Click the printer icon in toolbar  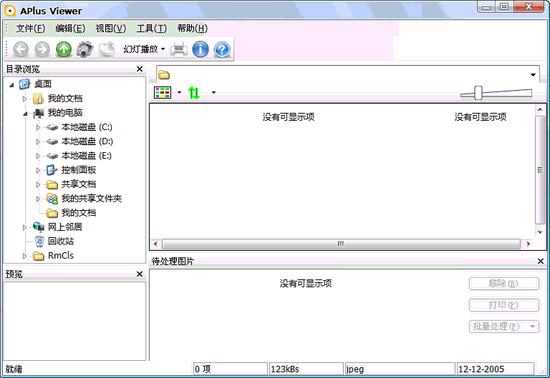tap(179, 49)
